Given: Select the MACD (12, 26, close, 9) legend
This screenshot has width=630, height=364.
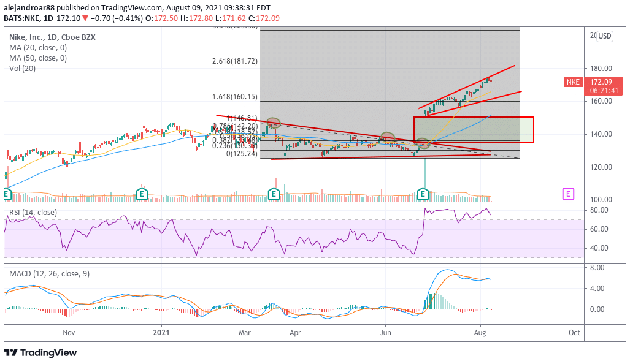Looking at the screenshot, I should coord(50,274).
